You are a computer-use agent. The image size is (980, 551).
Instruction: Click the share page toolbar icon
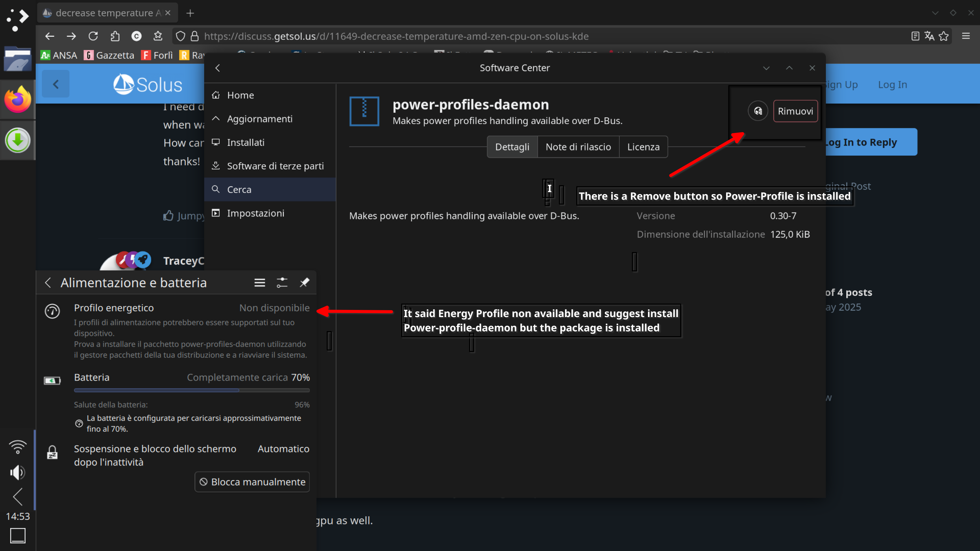115,36
